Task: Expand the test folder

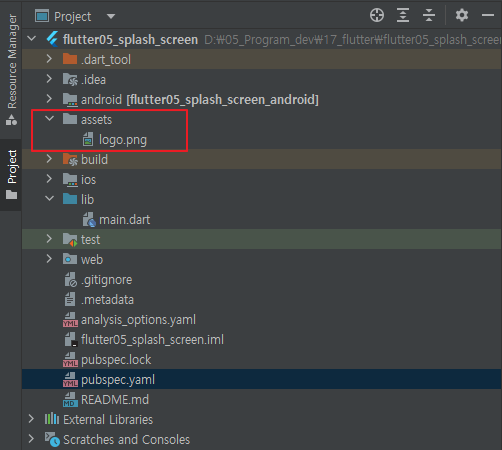Action: click(49, 239)
